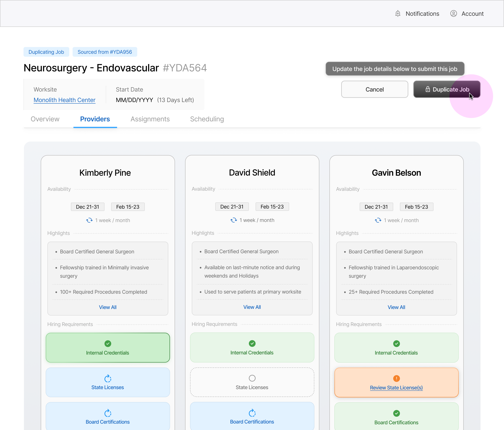The height and width of the screenshot is (430, 504).
Task: Expand Kimberly Pine's highlights with View All
Action: (x=107, y=307)
